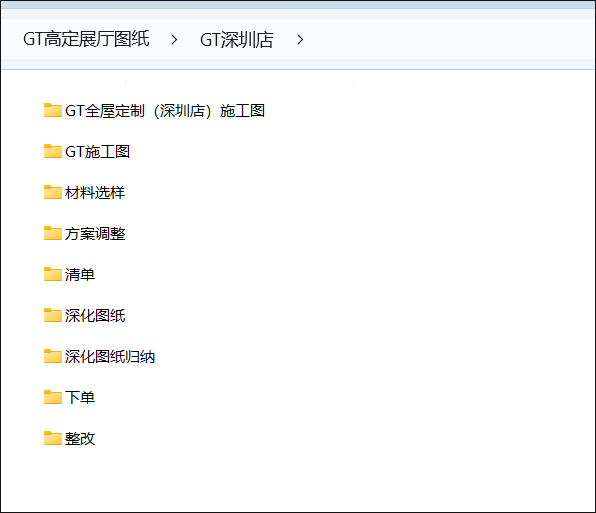This screenshot has height=513, width=596.
Task: Click folder icon of GT全屋定制（深圳店）施工图
Action: 53,110
